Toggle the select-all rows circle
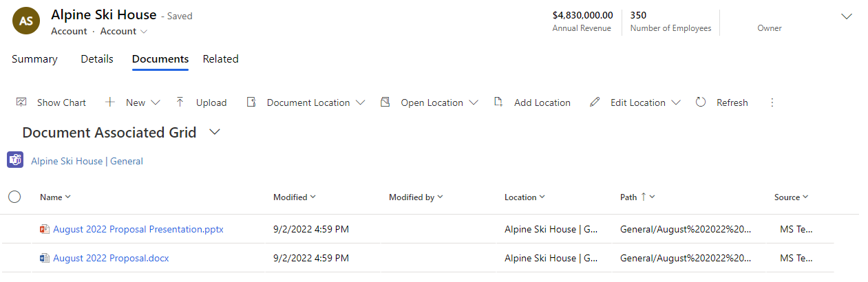 [x=14, y=197]
